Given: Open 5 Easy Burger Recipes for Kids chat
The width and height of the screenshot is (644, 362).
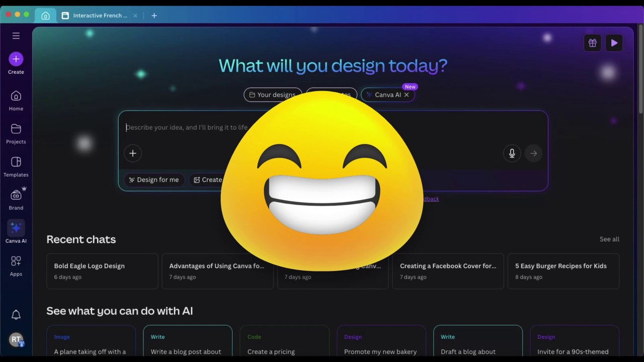Looking at the screenshot, I should coord(563,271).
